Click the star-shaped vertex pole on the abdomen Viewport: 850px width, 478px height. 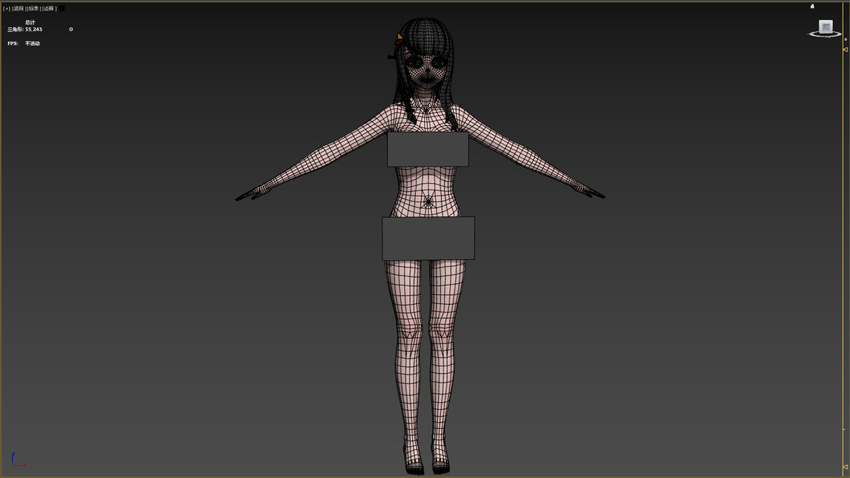pyautogui.click(x=429, y=202)
